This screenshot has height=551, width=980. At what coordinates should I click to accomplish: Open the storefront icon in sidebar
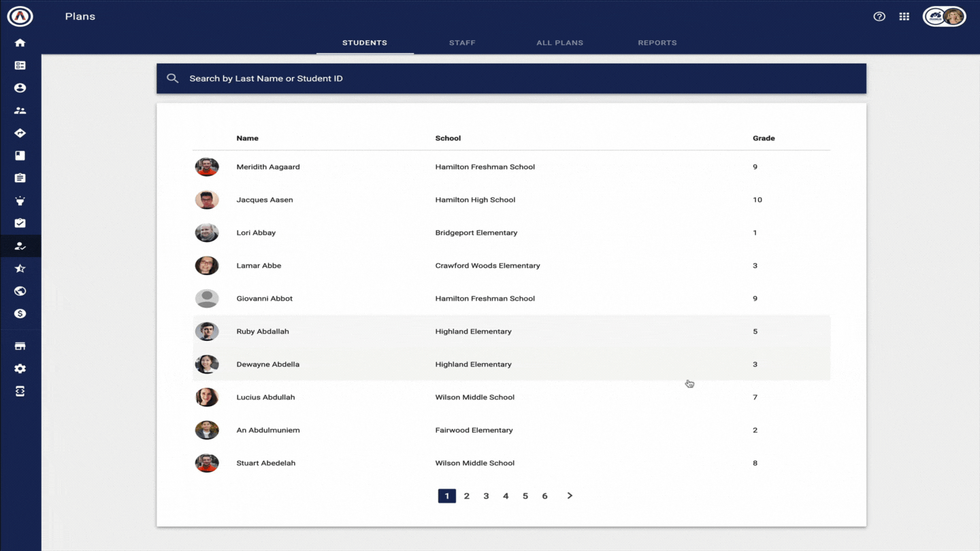tap(20, 346)
